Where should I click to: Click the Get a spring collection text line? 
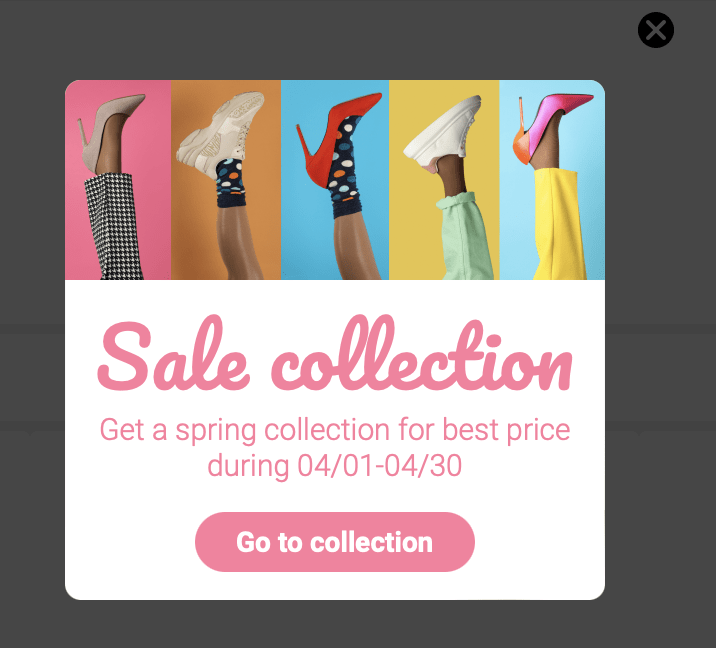point(335,430)
